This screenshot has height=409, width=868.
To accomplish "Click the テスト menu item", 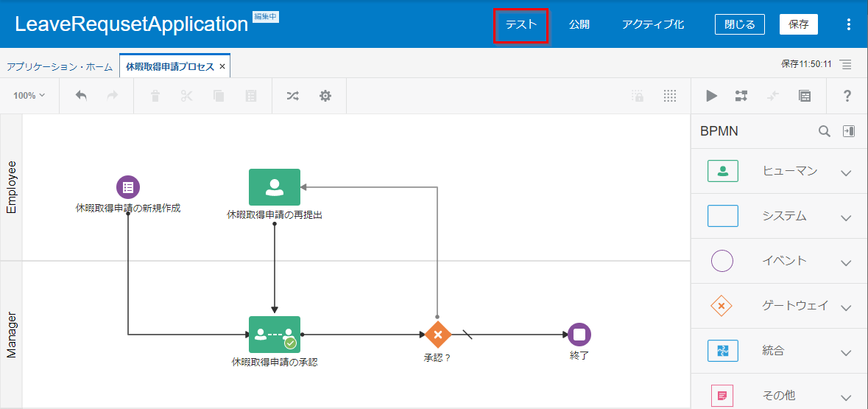I will pos(521,24).
